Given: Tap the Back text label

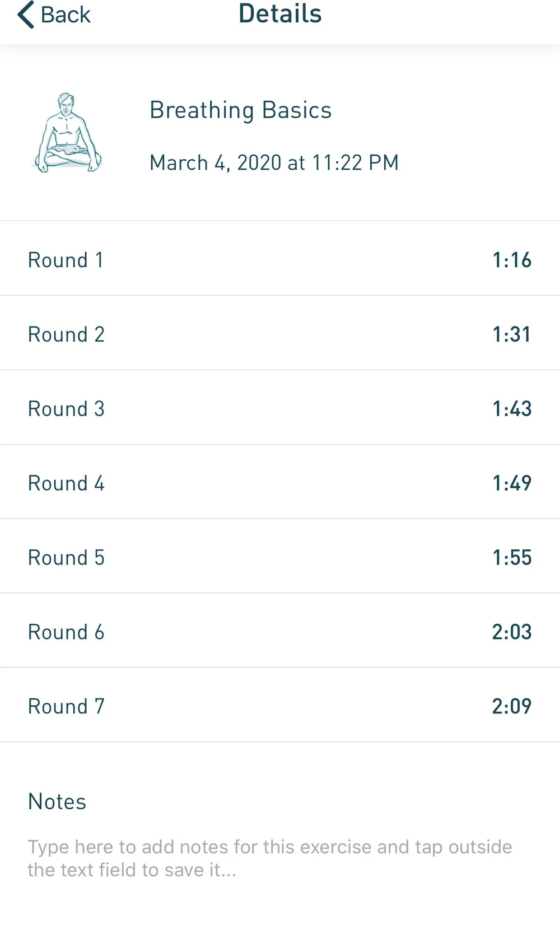Looking at the screenshot, I should pos(66,15).
